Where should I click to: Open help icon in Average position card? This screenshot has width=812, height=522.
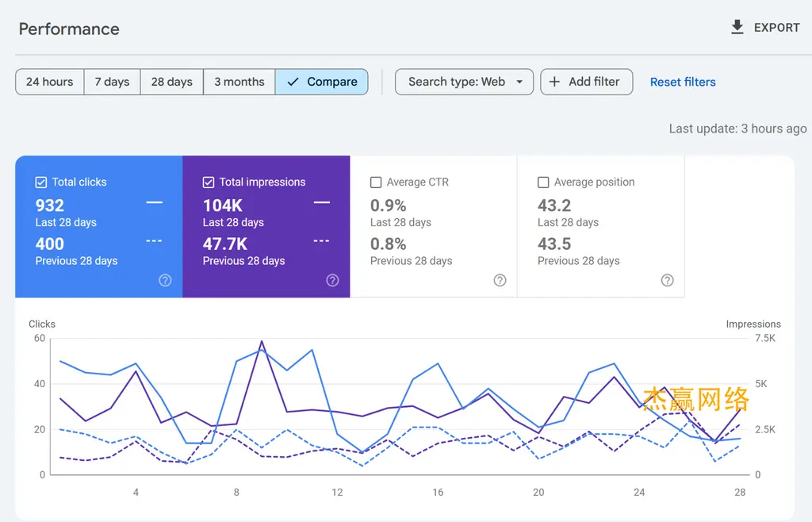(668, 280)
